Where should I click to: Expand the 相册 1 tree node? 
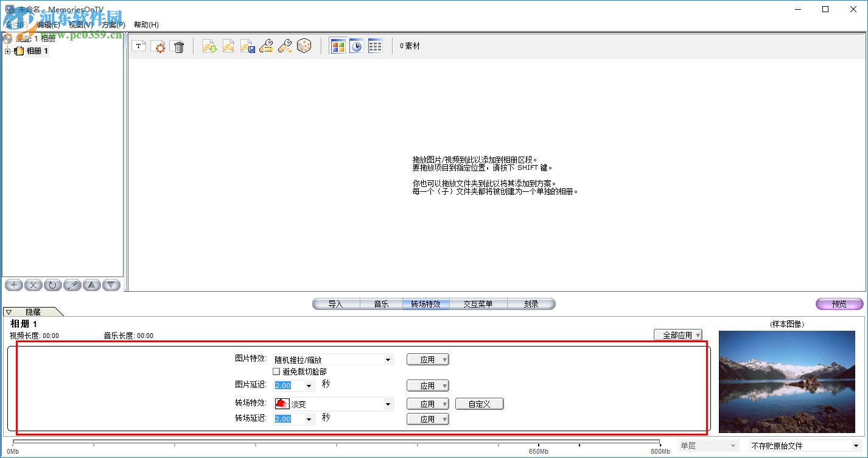(x=7, y=51)
